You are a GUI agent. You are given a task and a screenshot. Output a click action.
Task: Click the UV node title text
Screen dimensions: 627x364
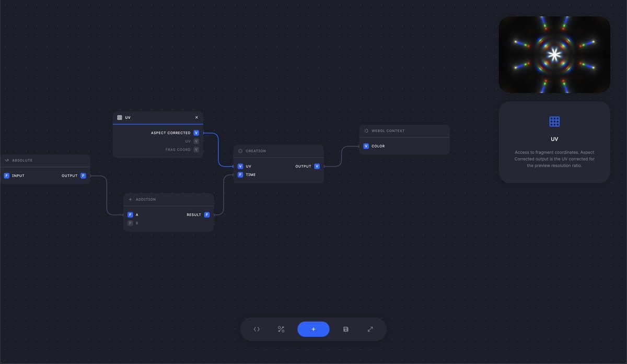coord(128,118)
